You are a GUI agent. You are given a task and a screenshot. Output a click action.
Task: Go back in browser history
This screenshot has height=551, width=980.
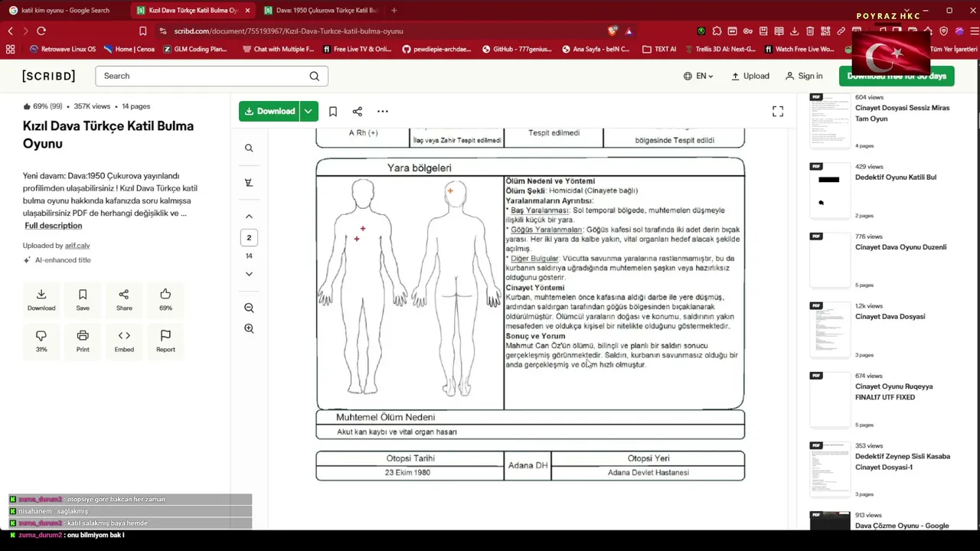[x=10, y=31]
